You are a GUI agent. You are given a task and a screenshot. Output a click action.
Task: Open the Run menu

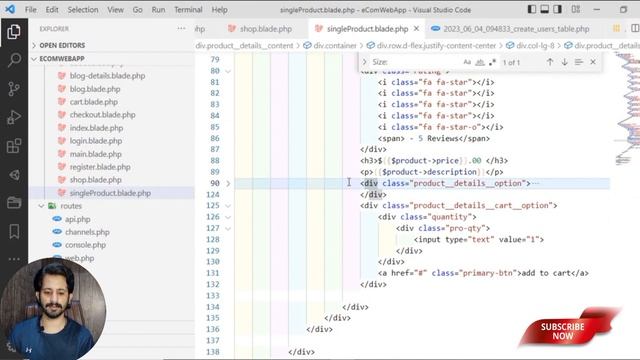[158, 9]
